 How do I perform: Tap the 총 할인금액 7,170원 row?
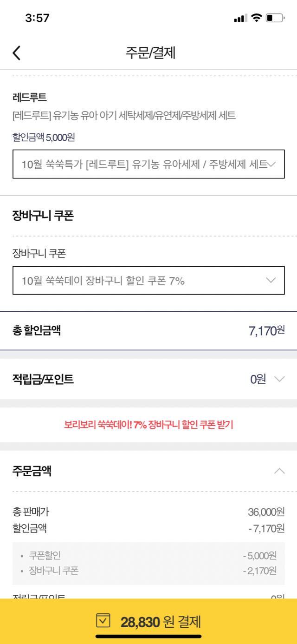coord(148,331)
